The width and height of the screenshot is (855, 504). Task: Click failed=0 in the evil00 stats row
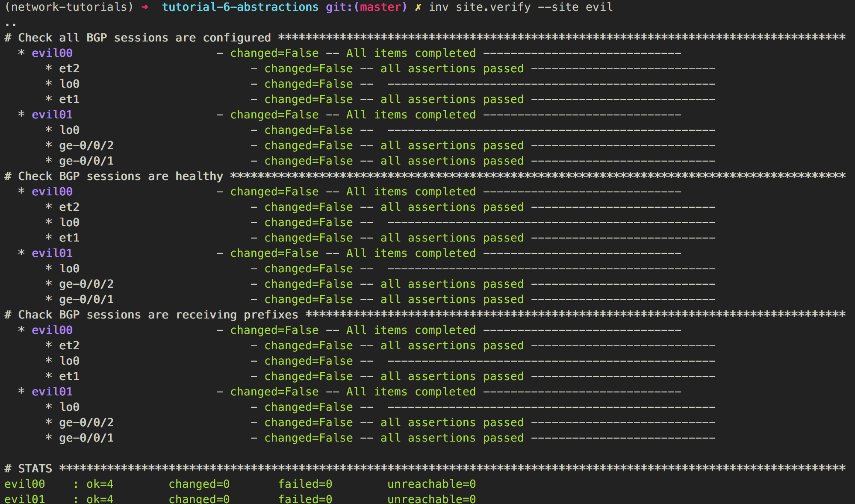tap(305, 484)
